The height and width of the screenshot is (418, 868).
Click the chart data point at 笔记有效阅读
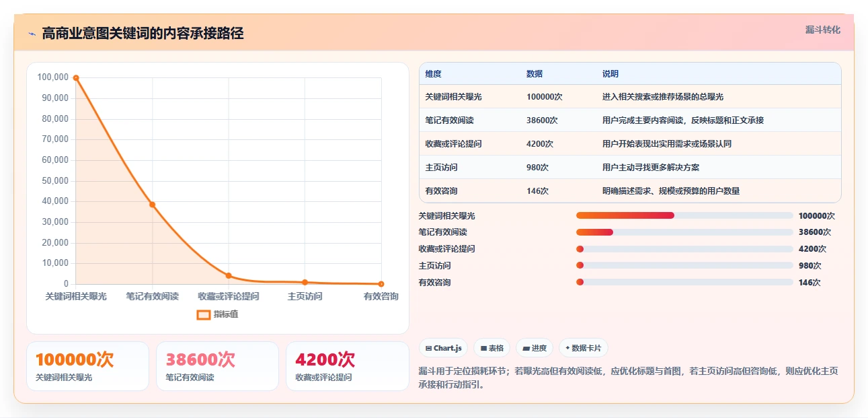click(x=152, y=205)
